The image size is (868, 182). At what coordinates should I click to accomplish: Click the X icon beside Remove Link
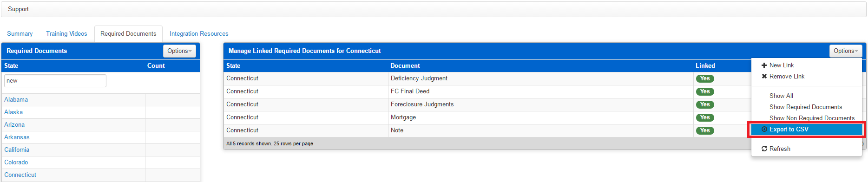click(x=764, y=77)
